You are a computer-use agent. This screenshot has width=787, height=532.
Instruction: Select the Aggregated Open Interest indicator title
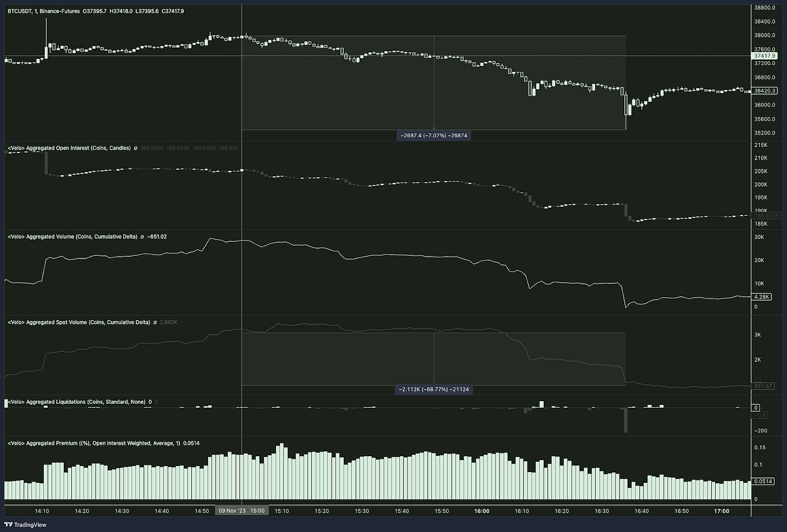pos(69,148)
